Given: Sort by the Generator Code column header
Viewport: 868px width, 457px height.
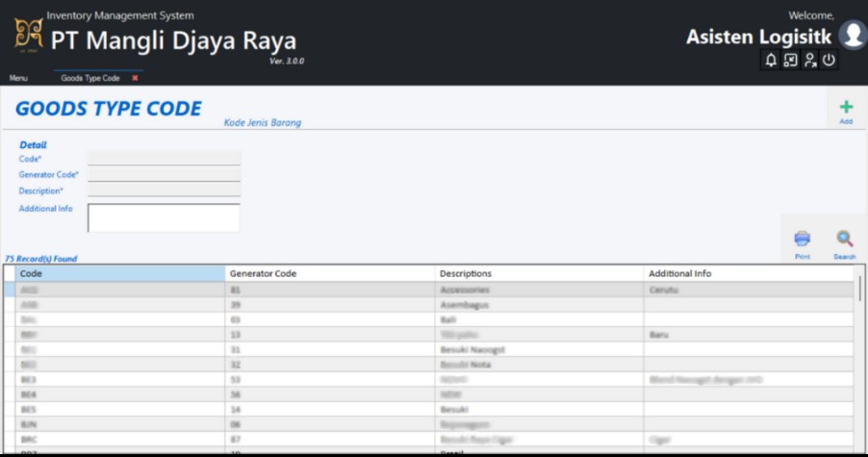Looking at the screenshot, I should click(x=330, y=273).
